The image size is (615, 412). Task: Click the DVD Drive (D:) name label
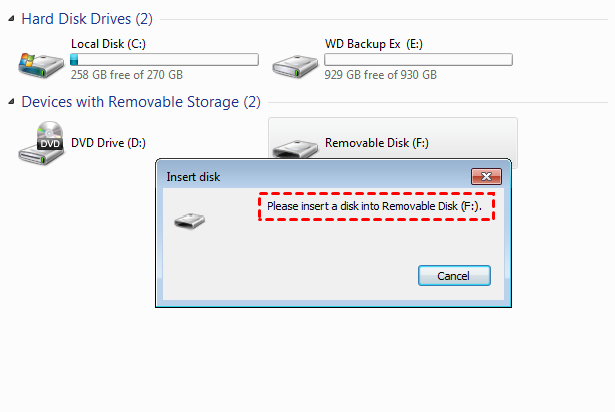click(108, 143)
